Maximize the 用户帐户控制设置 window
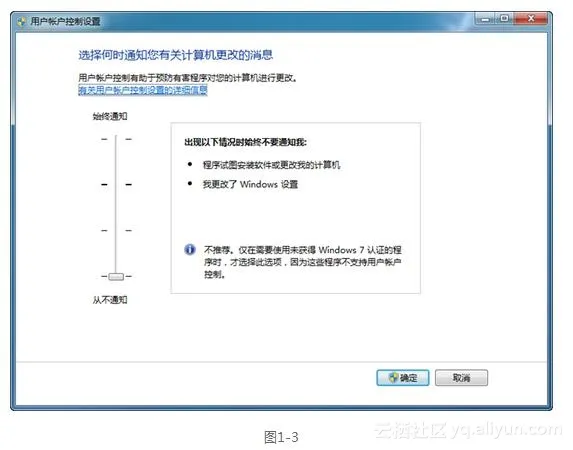573x450 pixels. (504, 19)
